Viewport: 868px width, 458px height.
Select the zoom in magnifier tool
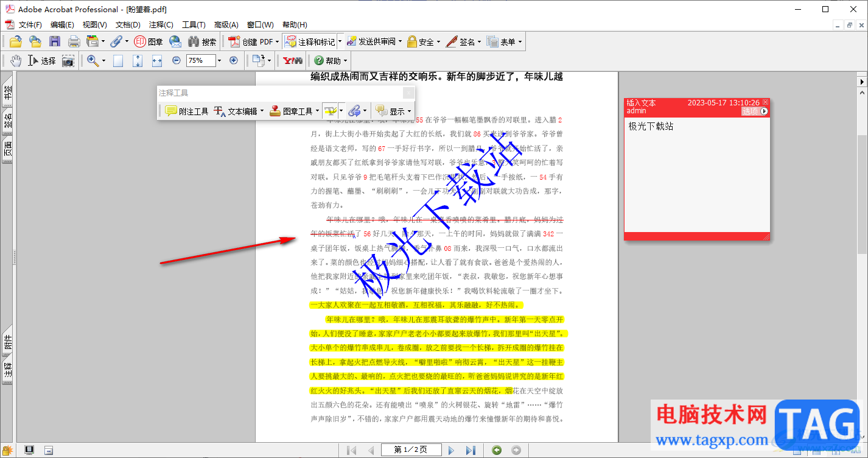point(93,60)
